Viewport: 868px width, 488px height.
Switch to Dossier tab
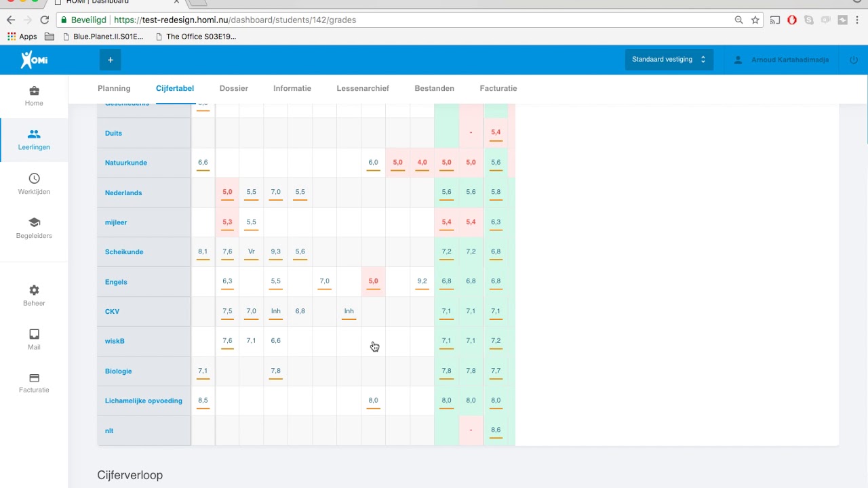(234, 88)
